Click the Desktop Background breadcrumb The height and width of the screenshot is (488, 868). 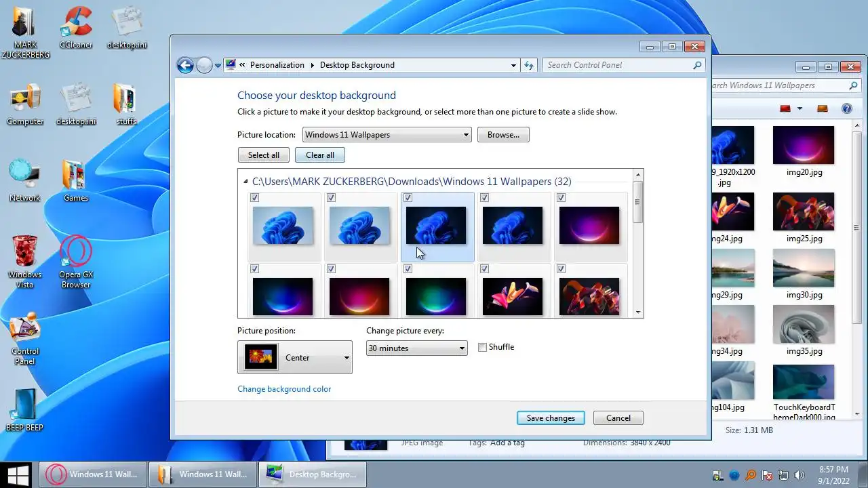click(x=357, y=65)
